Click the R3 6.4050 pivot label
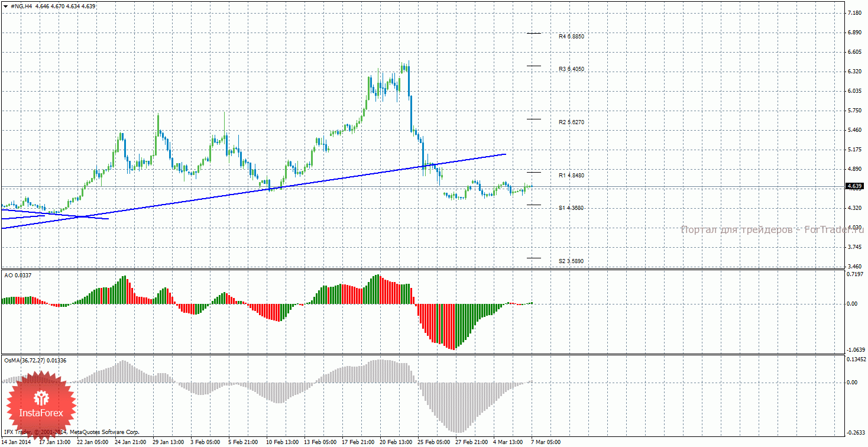The height and width of the screenshot is (447, 868). point(571,69)
